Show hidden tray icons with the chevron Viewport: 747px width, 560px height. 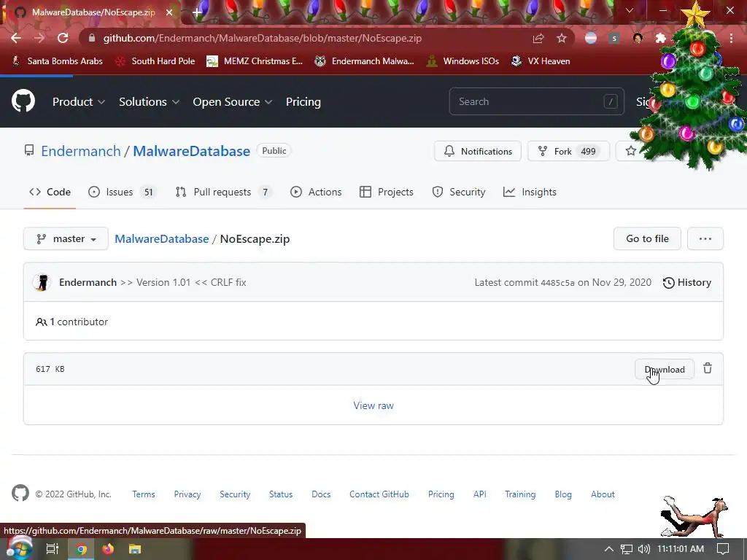pos(609,549)
